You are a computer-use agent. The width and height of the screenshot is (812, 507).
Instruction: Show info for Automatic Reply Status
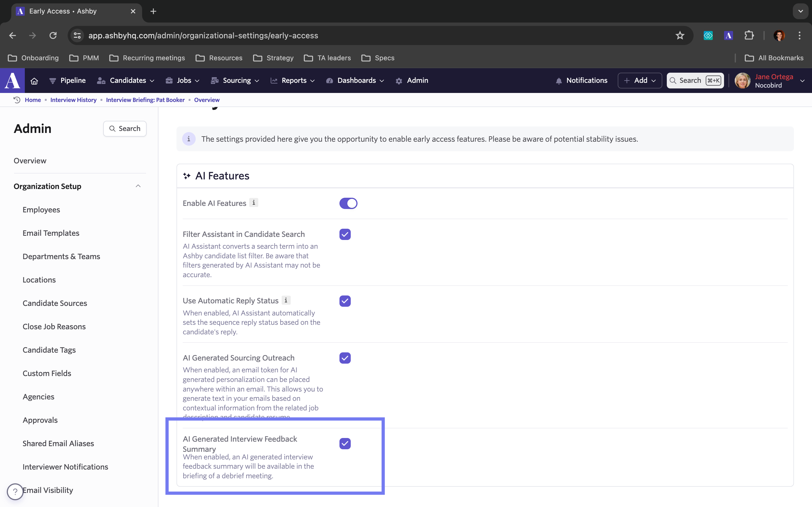pos(286,301)
